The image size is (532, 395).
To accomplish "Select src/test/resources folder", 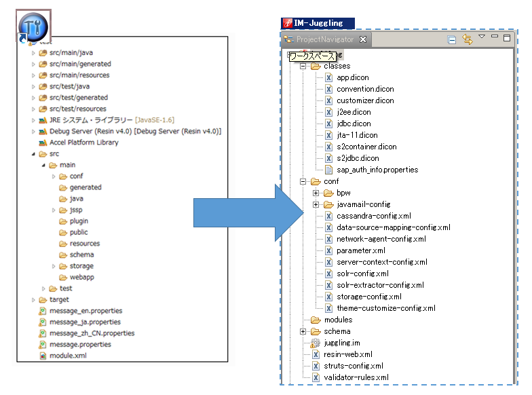I will [77, 109].
